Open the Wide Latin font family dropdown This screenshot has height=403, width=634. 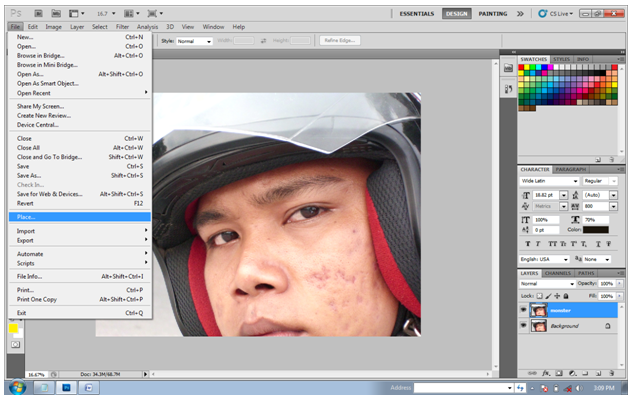549,181
